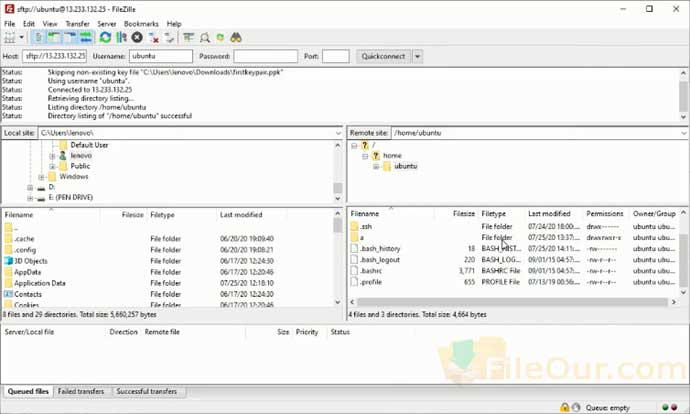This screenshot has width=690, height=414.
Task: Expand E: (PEN DRIVE) in local tree
Action: pos(30,198)
